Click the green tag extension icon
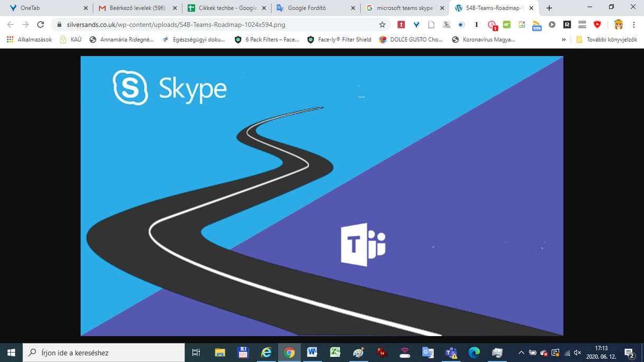Image resolution: width=644 pixels, height=362 pixels. click(507, 24)
